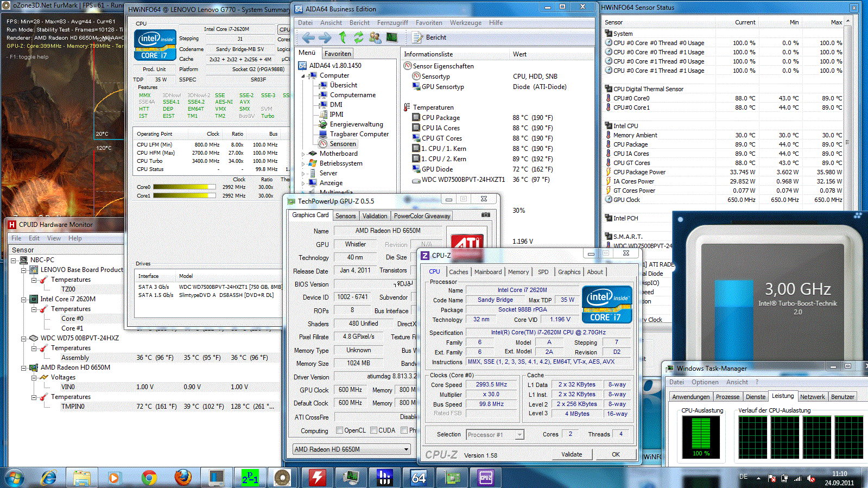
Task: Click the OK button in CPU-Z
Action: tap(616, 454)
